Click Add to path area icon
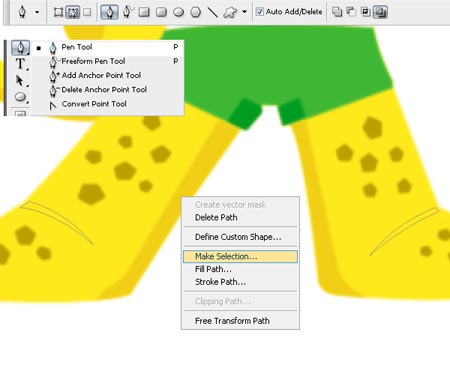Screen dimensions: 450x389 (337, 12)
